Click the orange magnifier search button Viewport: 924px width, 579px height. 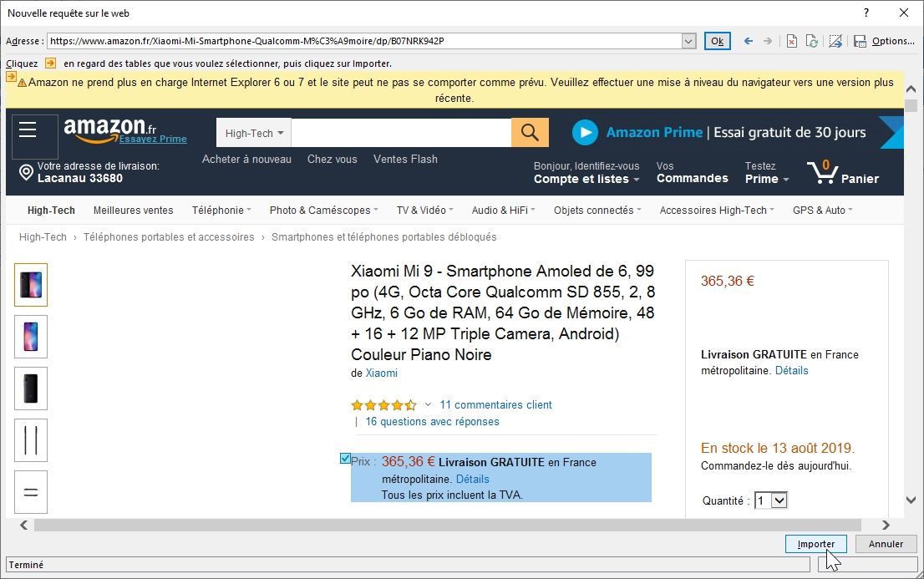(x=530, y=133)
